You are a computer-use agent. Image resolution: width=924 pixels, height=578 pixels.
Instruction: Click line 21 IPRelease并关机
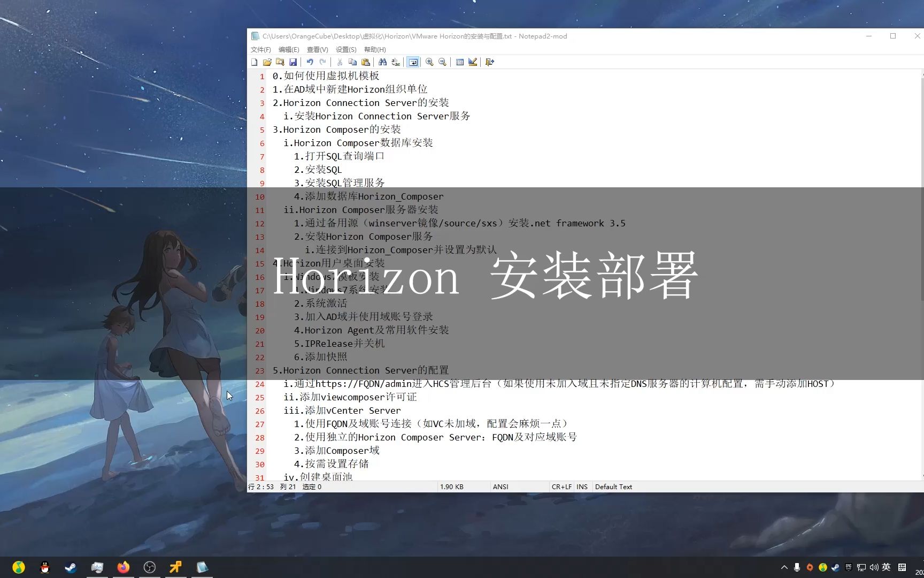[x=345, y=344]
